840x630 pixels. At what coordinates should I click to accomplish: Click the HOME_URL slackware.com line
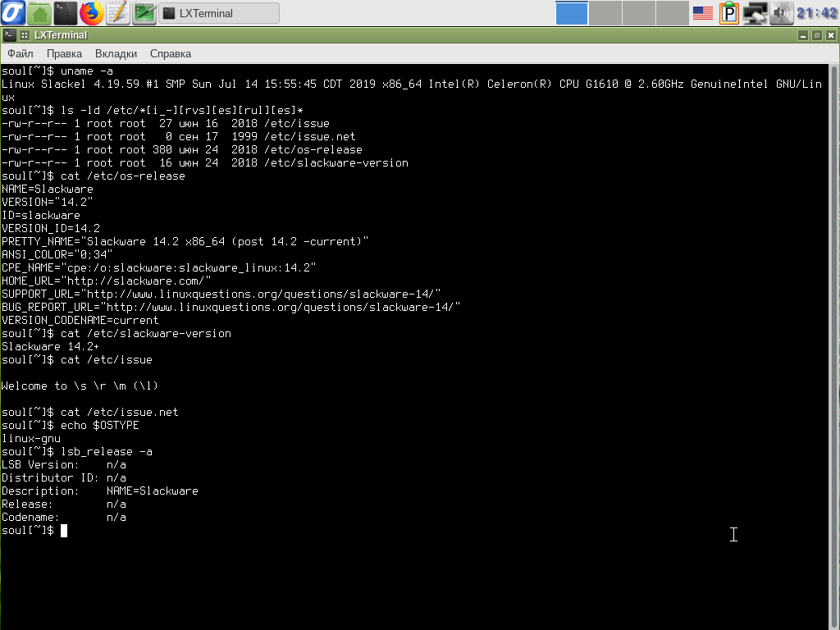[x=107, y=281]
